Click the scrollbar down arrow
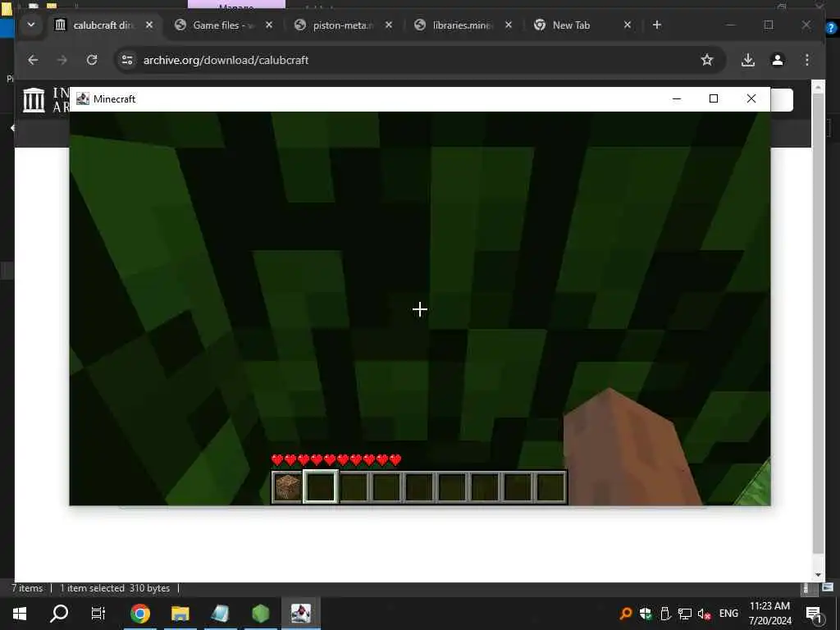 pyautogui.click(x=818, y=575)
